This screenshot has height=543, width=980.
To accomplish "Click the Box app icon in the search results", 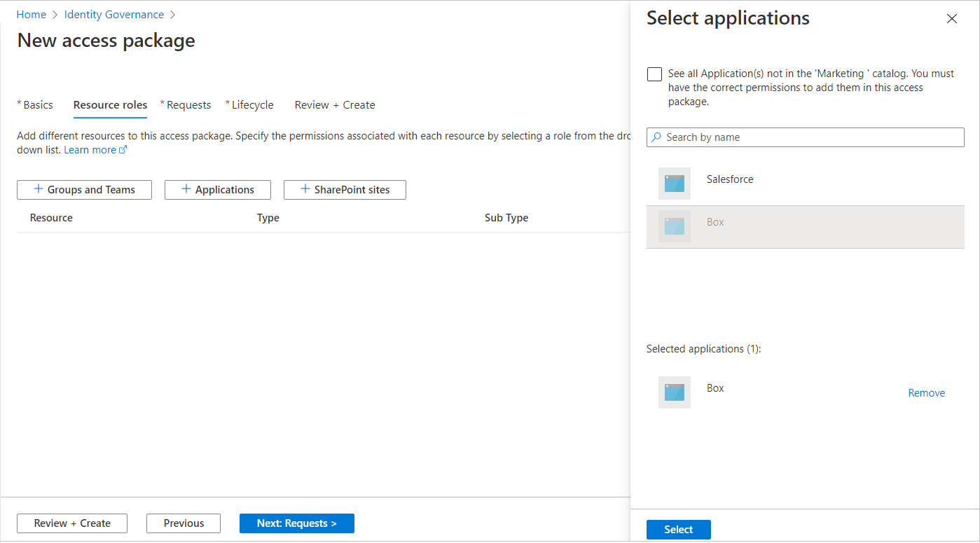I will (x=675, y=226).
